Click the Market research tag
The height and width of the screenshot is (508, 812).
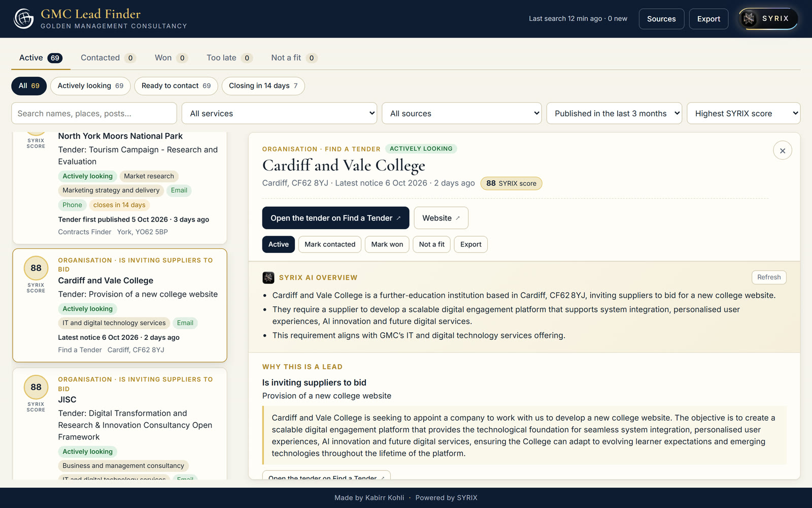pos(149,176)
